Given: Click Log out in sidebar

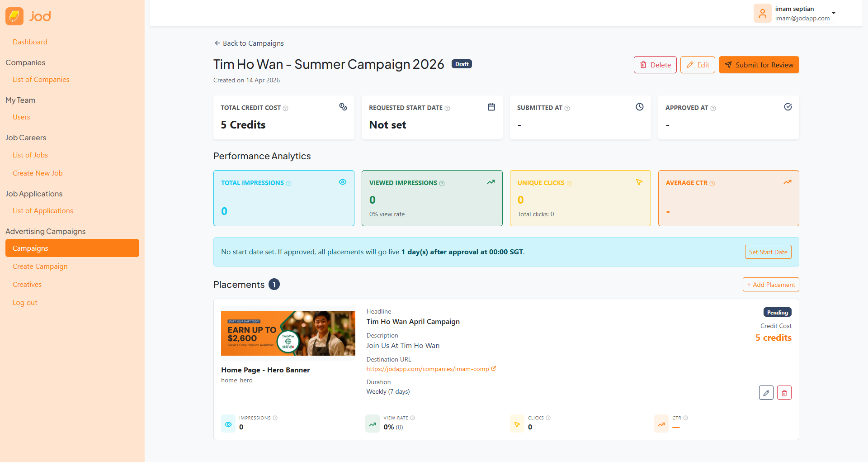Looking at the screenshot, I should click(x=25, y=303).
